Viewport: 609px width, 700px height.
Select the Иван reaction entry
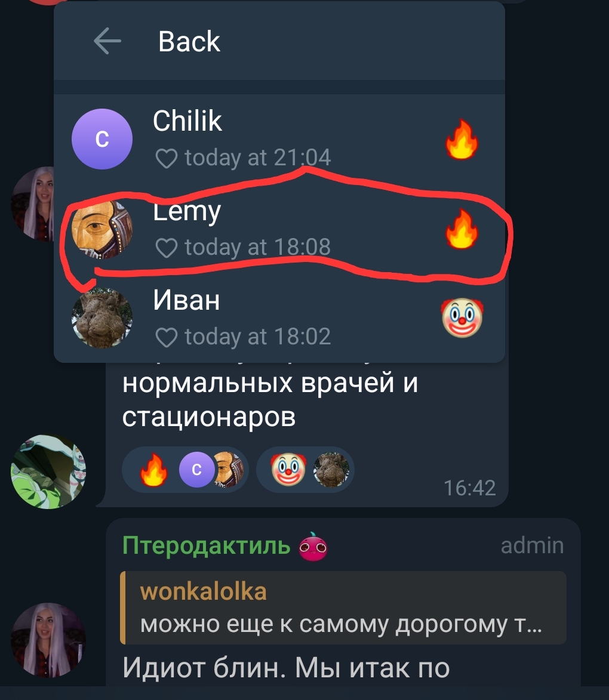pyautogui.click(x=279, y=317)
